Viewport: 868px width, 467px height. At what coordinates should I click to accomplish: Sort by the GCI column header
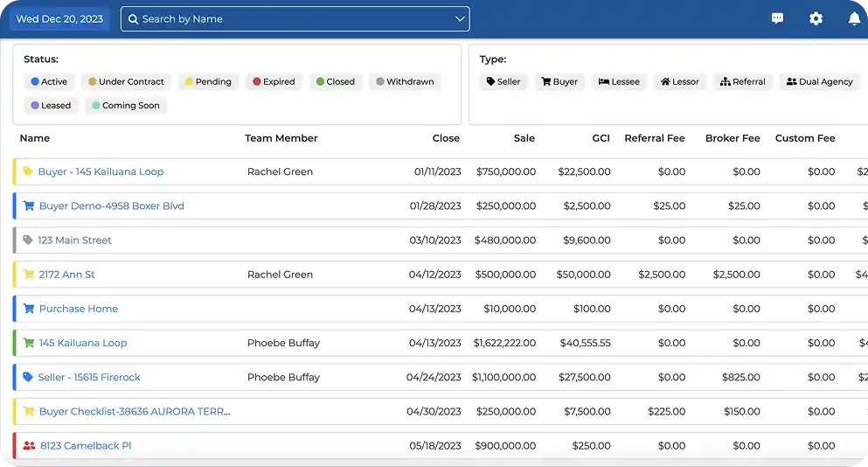coord(601,138)
